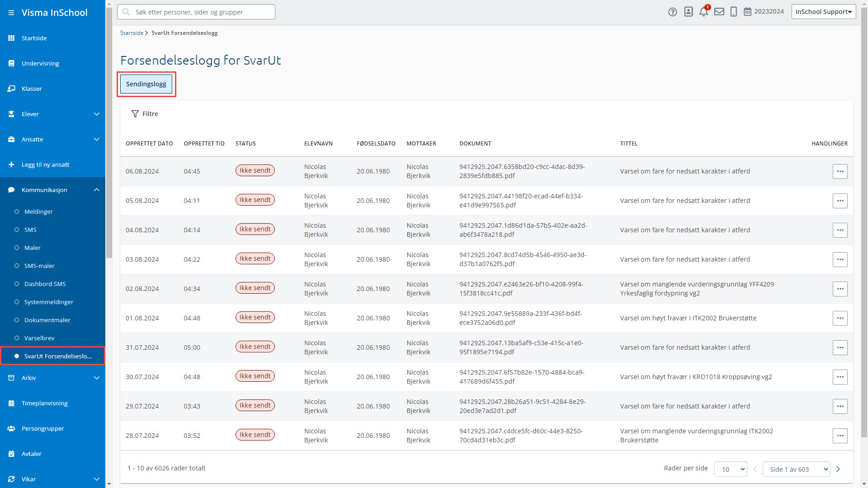Open Varselbrev in the sidebar
868x488 pixels.
tap(39, 338)
